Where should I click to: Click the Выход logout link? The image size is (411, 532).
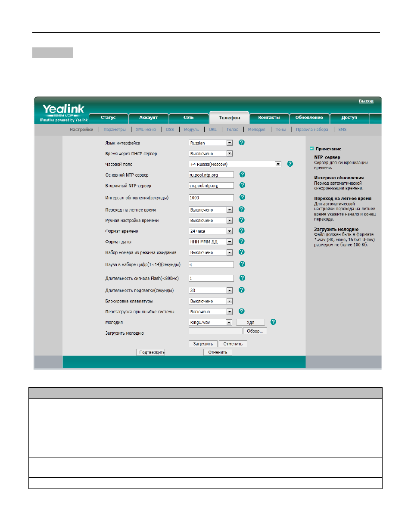point(366,101)
